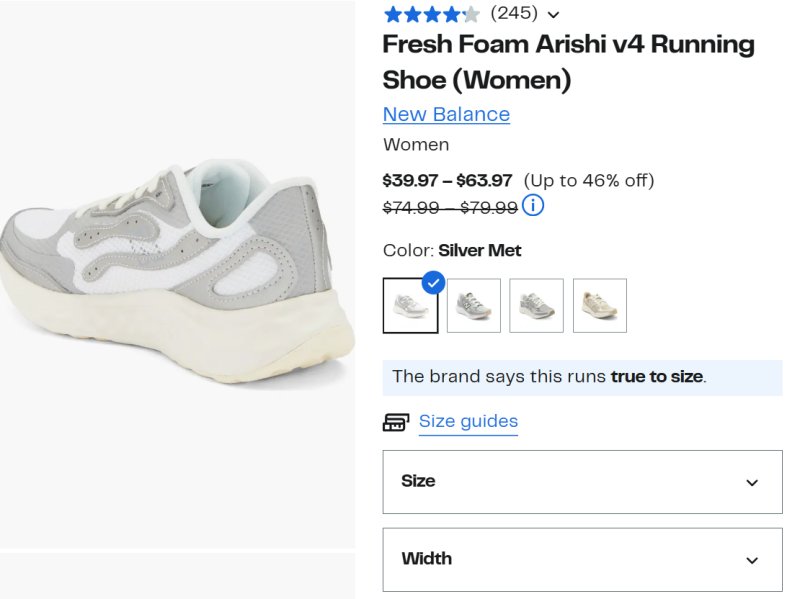Click the true to size notice banner

point(582,377)
